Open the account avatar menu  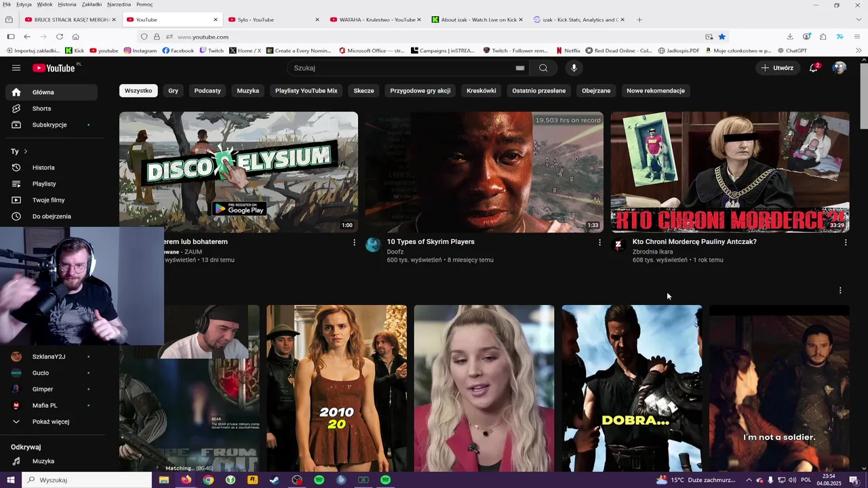tap(840, 68)
